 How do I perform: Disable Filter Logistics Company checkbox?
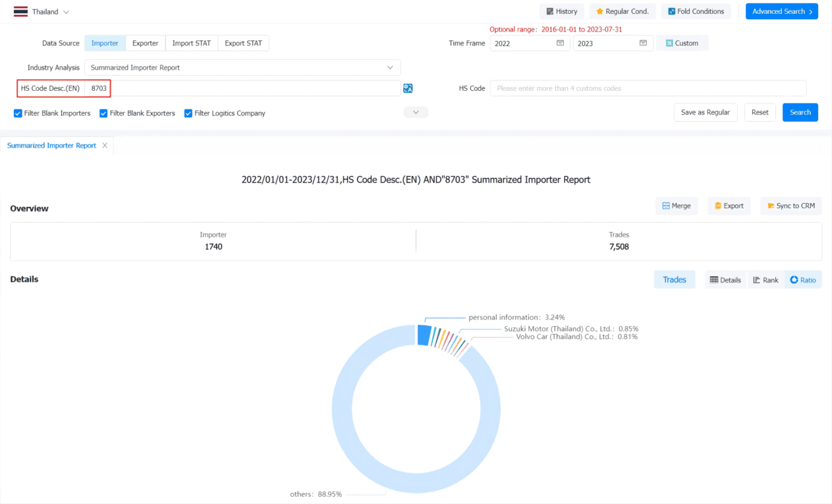pos(188,113)
